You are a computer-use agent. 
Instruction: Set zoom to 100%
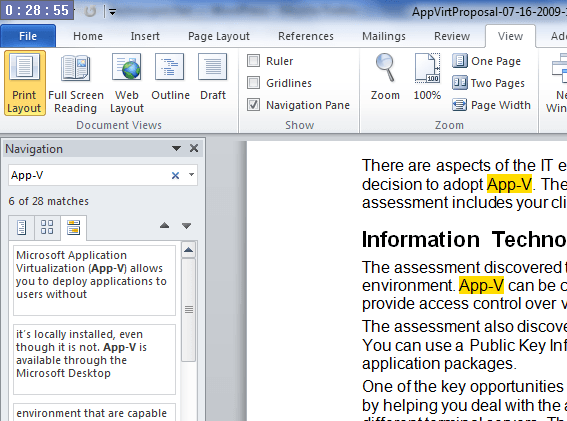(x=427, y=78)
